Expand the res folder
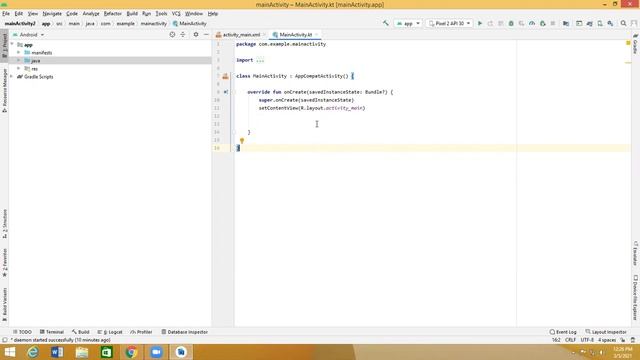 coord(19,69)
